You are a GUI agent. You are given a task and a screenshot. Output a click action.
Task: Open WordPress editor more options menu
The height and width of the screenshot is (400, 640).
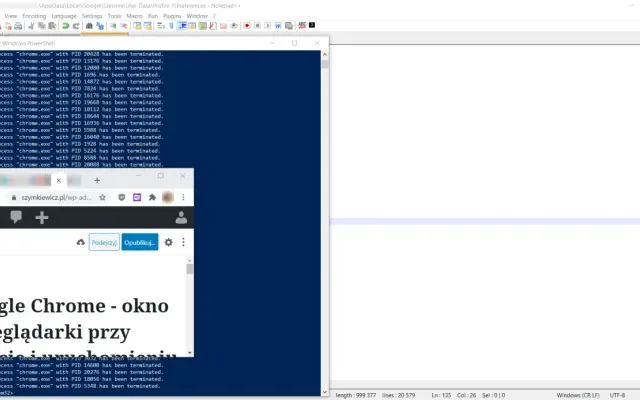(183, 242)
